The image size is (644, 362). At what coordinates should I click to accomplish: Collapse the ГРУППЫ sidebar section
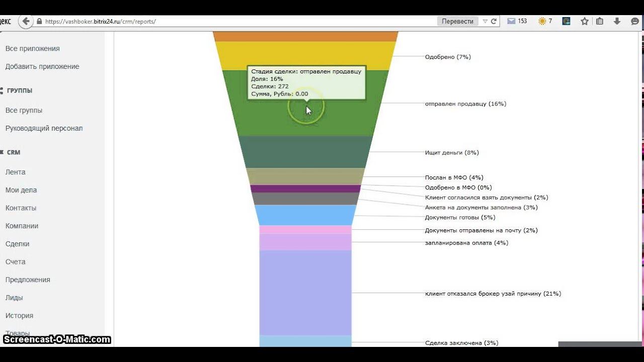click(19, 90)
